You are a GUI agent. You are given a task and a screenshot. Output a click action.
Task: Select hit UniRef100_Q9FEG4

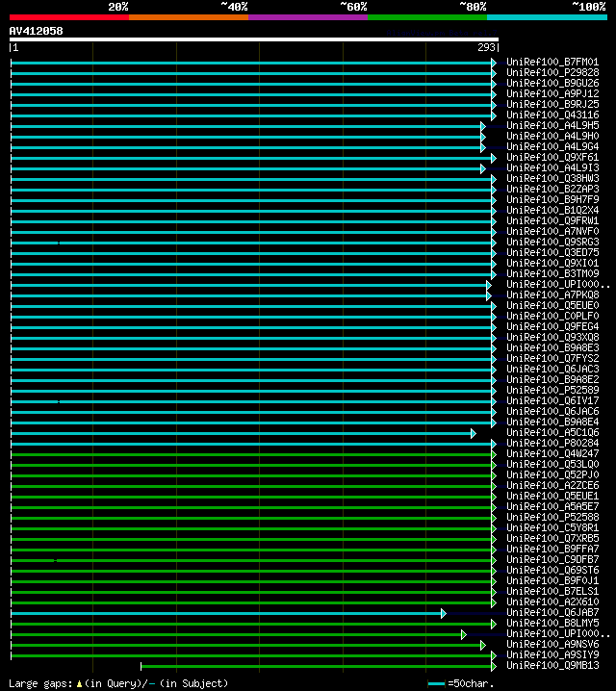552,326
